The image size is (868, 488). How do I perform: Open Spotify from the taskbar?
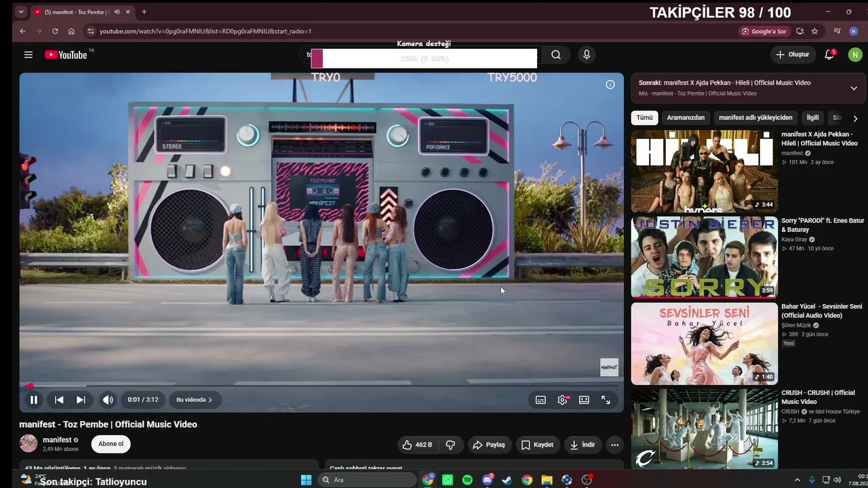(x=467, y=480)
